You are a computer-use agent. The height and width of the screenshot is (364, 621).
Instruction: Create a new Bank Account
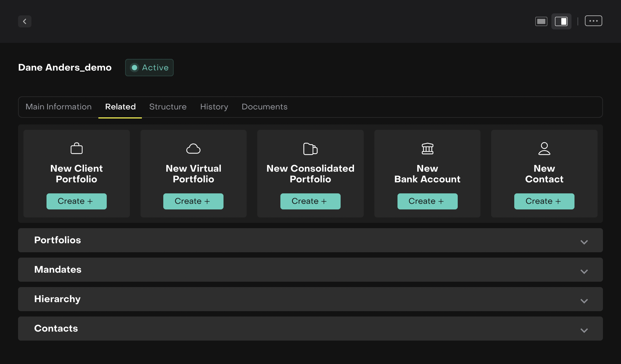click(427, 201)
